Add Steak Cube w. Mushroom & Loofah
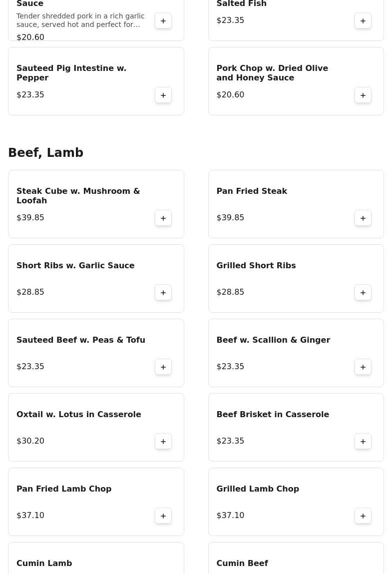The width and height of the screenshot is (392, 574). 163,218
